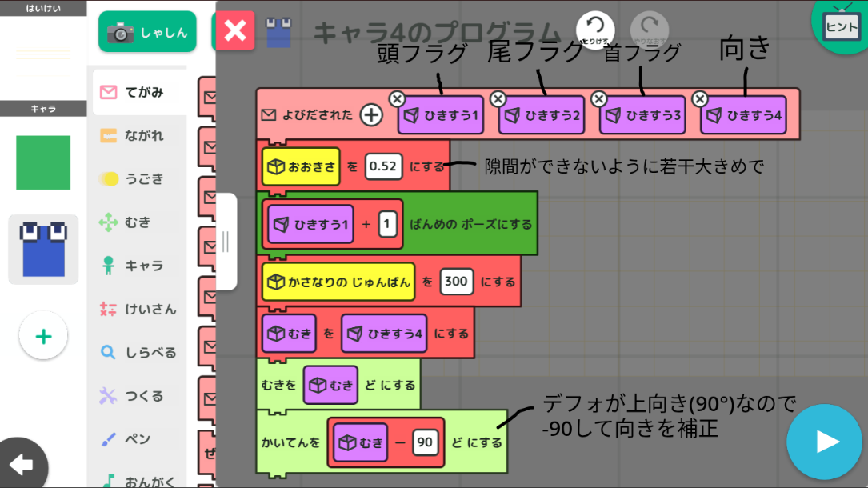Open the うごき block category
Viewport: 868px width, 488px height.
pyautogui.click(x=139, y=178)
